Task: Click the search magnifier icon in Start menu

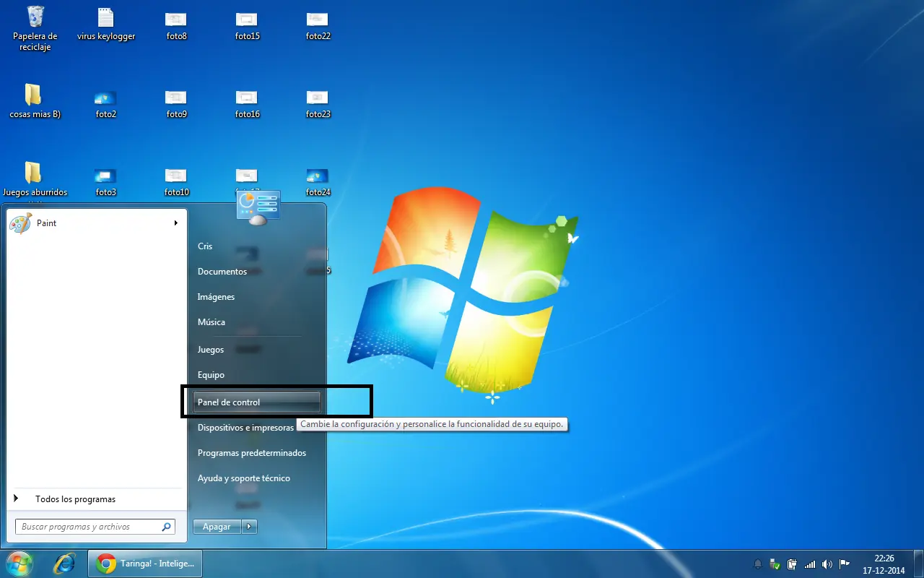Action: tap(167, 527)
